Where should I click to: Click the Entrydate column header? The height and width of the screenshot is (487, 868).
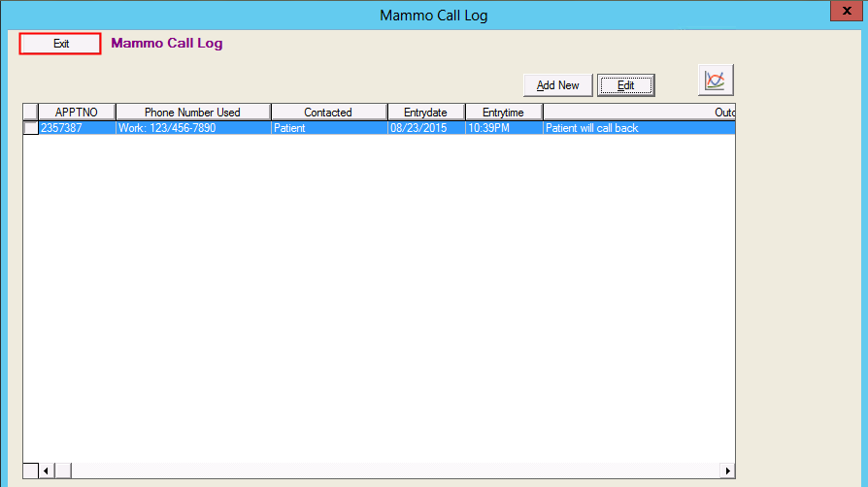click(425, 113)
